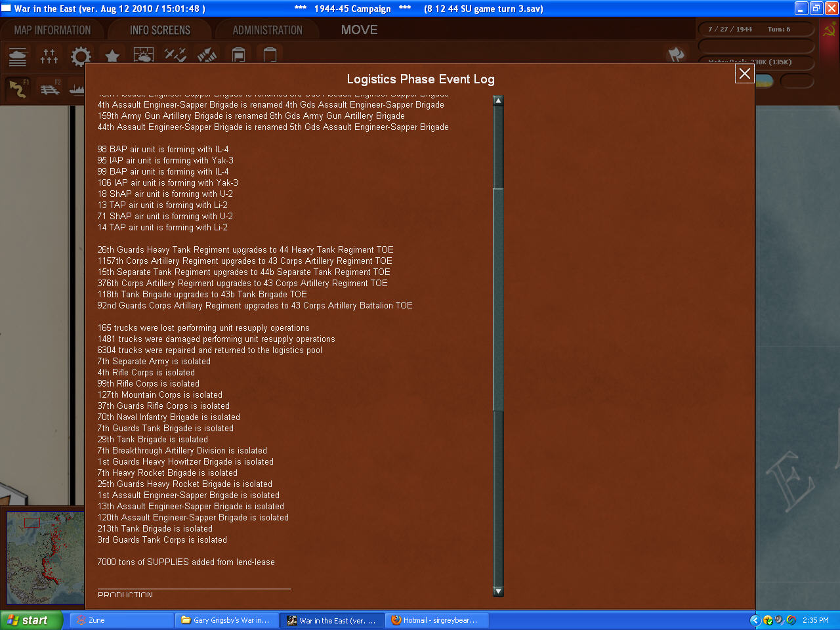840x630 pixels.
Task: Click '98 BAP air unit is forming with IL-4'
Action: point(163,150)
